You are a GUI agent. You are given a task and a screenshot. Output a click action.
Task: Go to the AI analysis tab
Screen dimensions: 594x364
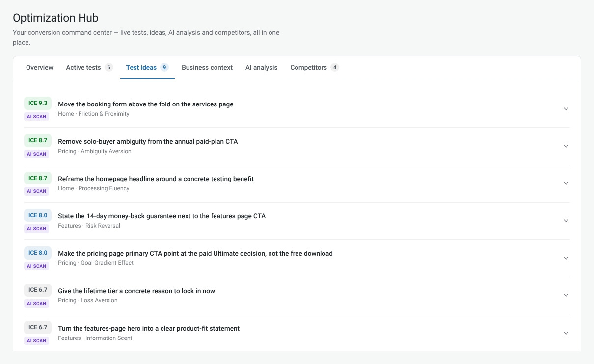(x=261, y=68)
